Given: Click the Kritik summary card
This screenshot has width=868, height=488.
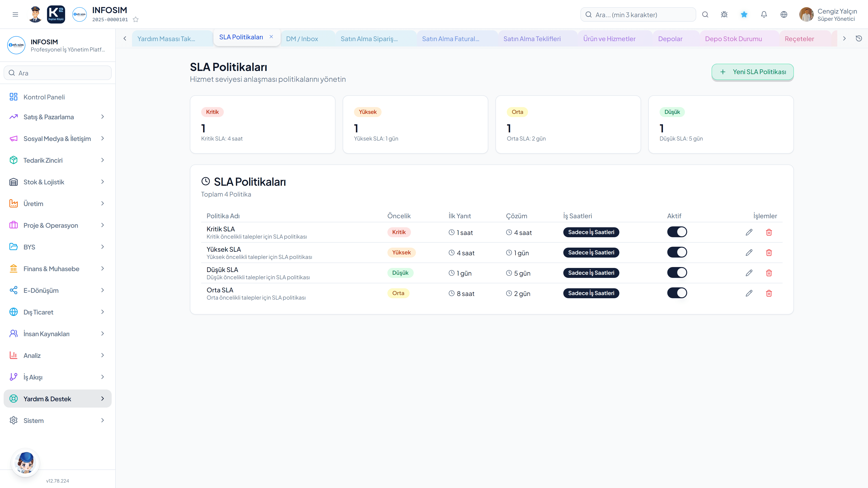Looking at the screenshot, I should click(x=262, y=124).
